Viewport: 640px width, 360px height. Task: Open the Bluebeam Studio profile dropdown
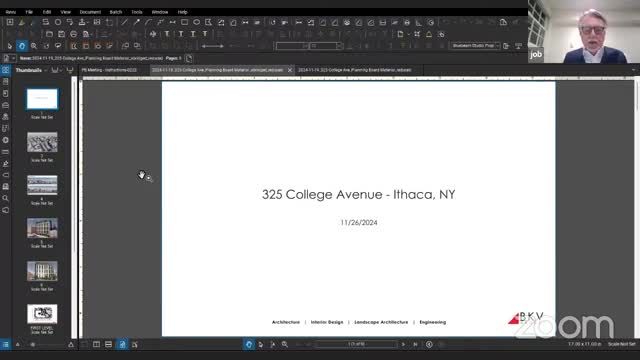pyautogui.click(x=475, y=46)
